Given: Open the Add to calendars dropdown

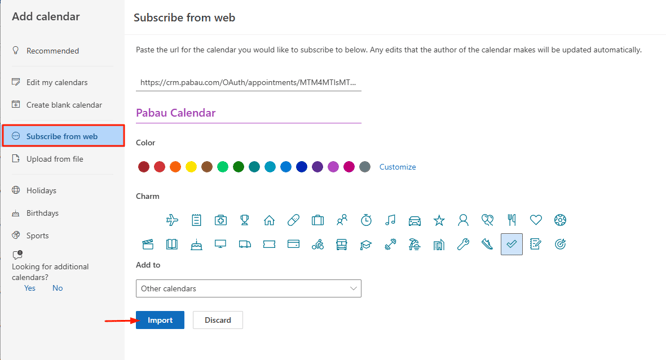Looking at the screenshot, I should point(248,288).
